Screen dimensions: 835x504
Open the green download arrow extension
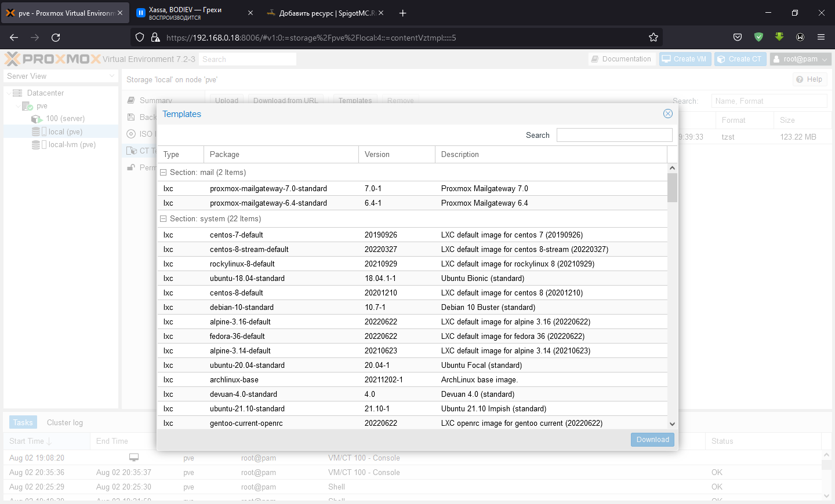click(779, 37)
